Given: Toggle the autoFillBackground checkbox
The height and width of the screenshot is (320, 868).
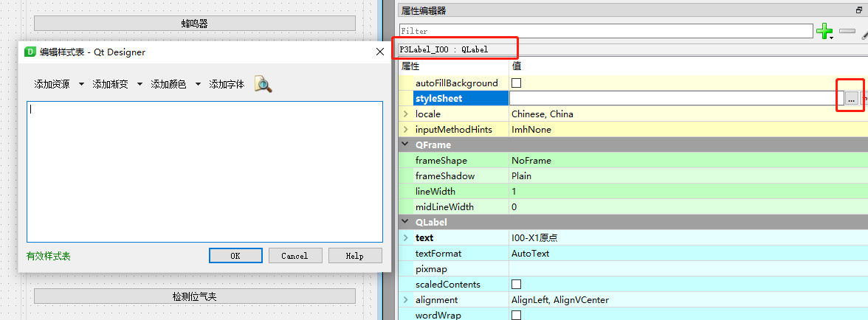Looking at the screenshot, I should pyautogui.click(x=516, y=83).
